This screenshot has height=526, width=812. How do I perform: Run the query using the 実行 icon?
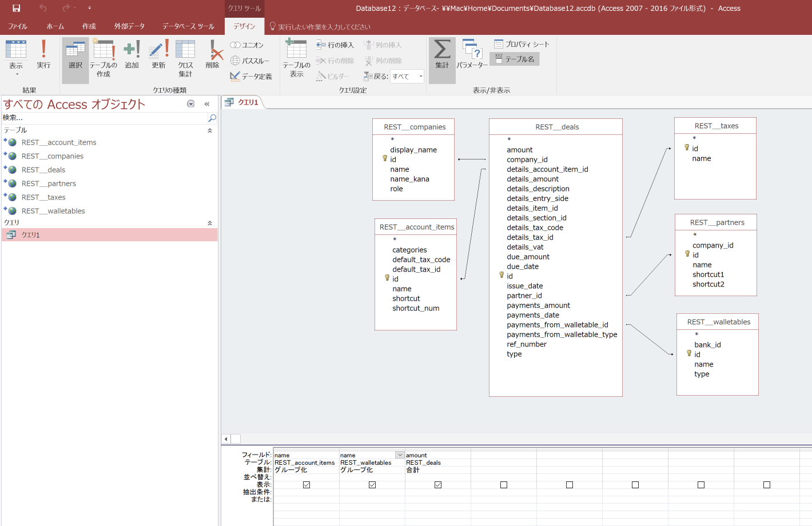tap(43, 54)
